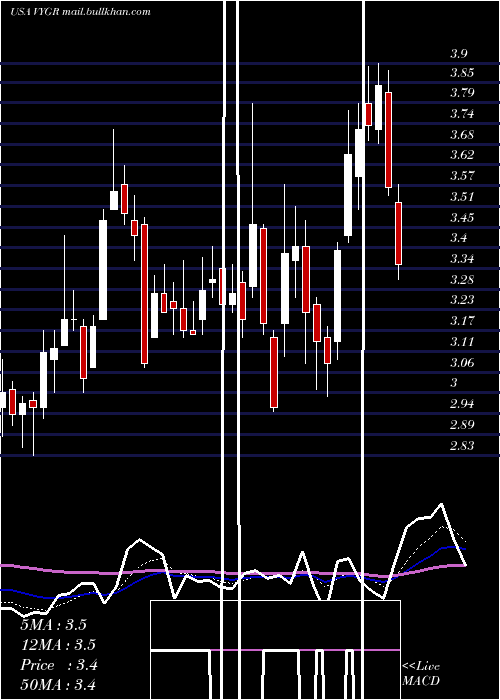This screenshot has height=700, width=500.
Task: Select the 3.68 price axis label
Action: [x=462, y=134]
